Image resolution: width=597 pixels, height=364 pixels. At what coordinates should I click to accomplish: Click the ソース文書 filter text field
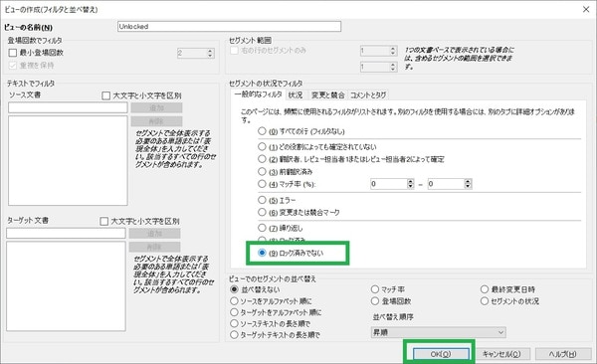68,107
